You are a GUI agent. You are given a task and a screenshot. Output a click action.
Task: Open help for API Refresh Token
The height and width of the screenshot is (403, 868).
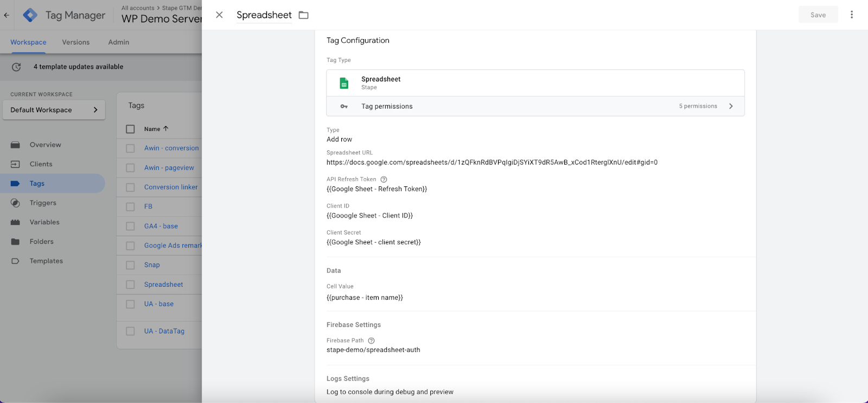pyautogui.click(x=384, y=179)
